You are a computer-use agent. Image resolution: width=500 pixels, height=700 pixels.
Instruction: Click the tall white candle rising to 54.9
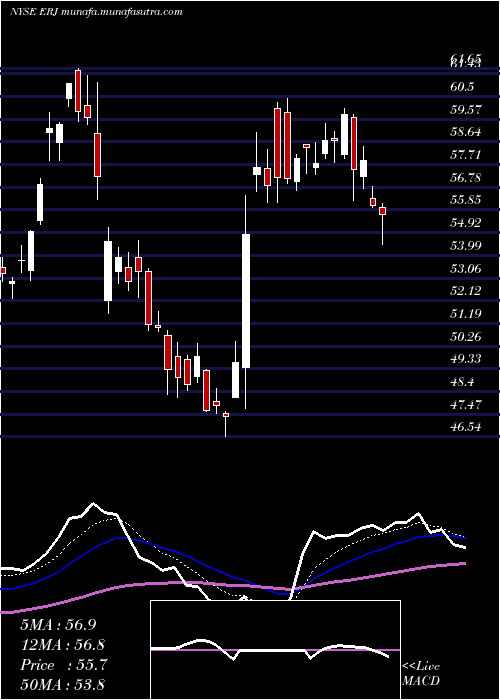[x=246, y=301]
